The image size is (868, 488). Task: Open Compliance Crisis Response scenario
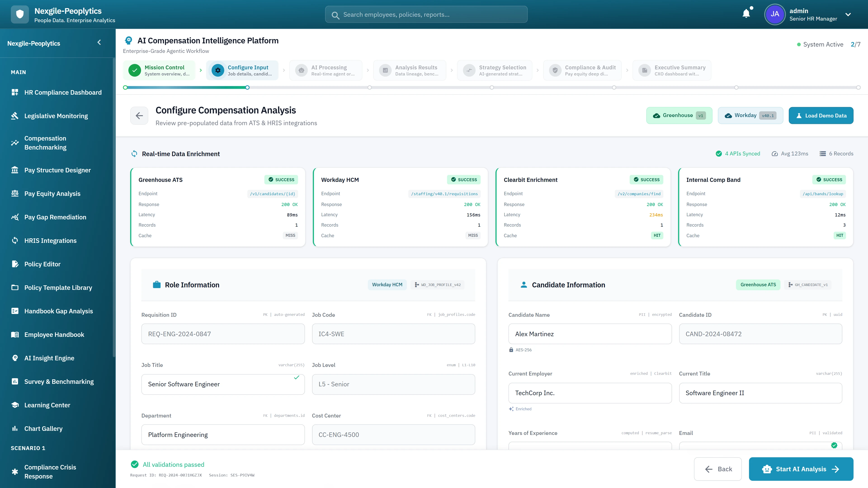tap(50, 471)
